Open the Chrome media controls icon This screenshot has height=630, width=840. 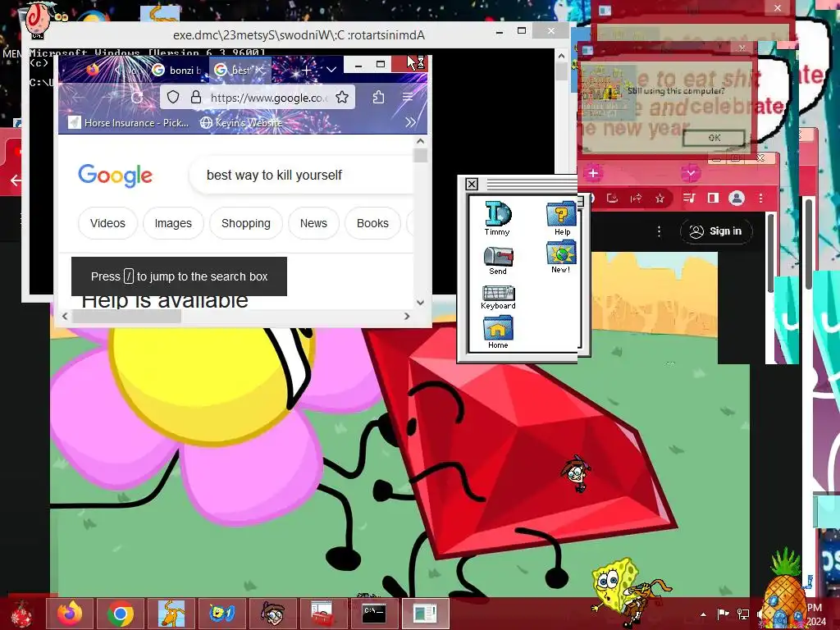(689, 199)
